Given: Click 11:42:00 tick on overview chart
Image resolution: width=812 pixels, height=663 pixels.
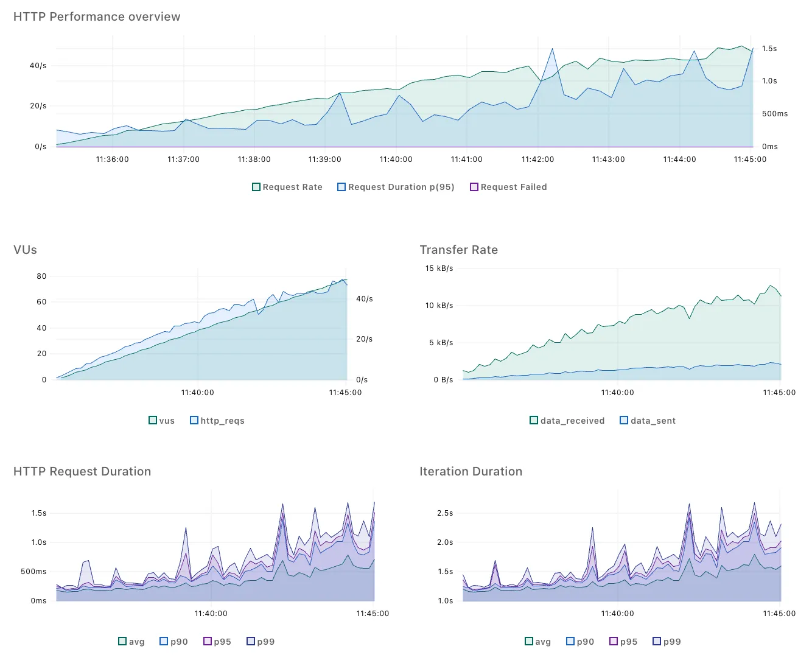Looking at the screenshot, I should pos(538,160).
